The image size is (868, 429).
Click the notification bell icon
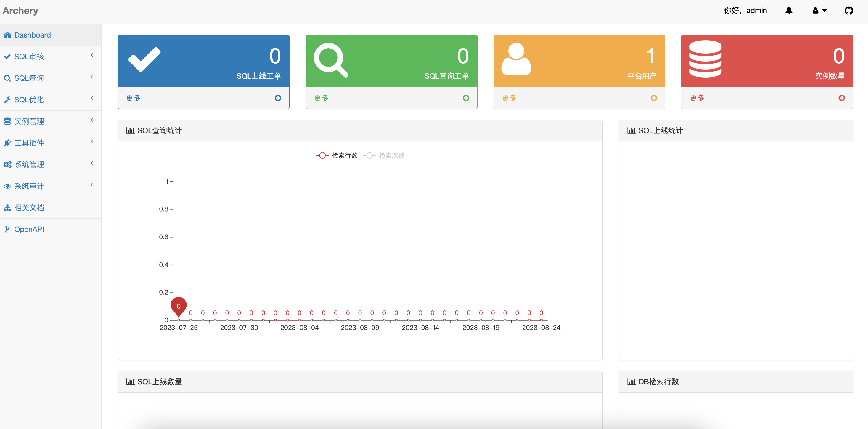click(788, 11)
